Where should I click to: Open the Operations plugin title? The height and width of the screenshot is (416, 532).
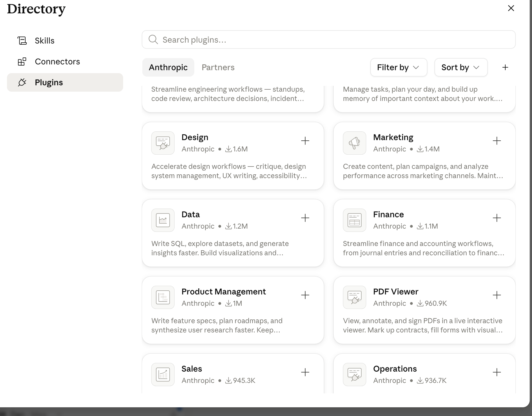point(395,369)
